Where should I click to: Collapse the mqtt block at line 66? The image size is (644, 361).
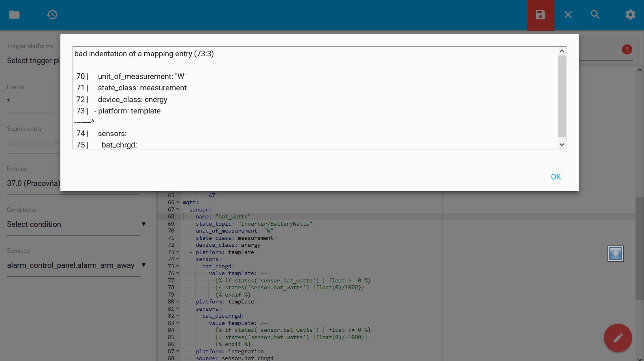(178, 203)
